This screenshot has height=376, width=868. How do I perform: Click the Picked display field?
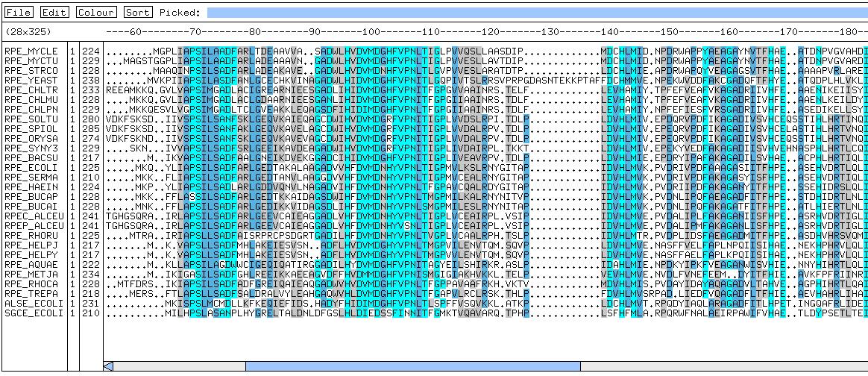(537, 13)
